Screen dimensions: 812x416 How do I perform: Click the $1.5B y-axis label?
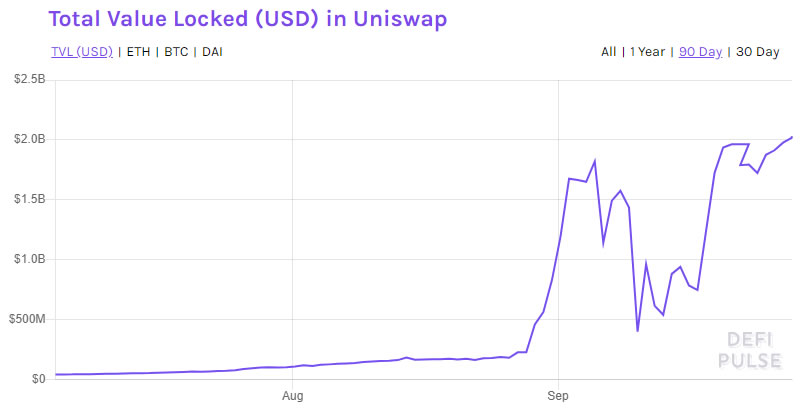point(30,199)
